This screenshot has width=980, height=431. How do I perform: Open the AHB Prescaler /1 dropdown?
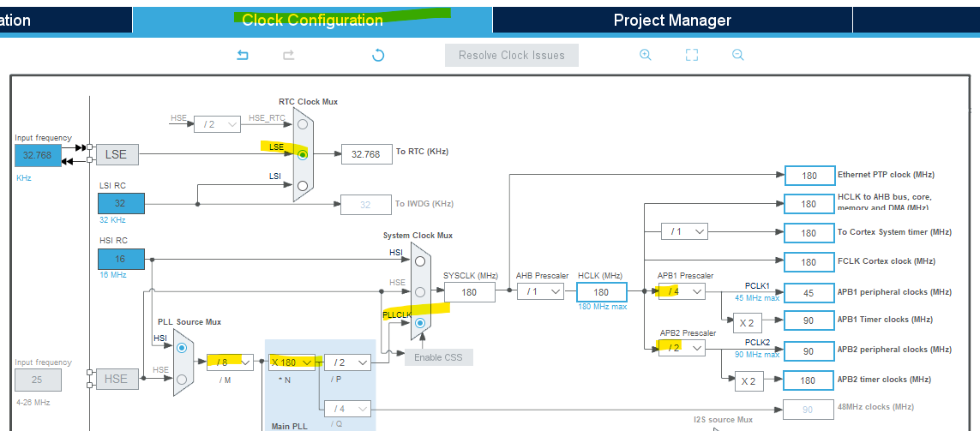pos(541,291)
